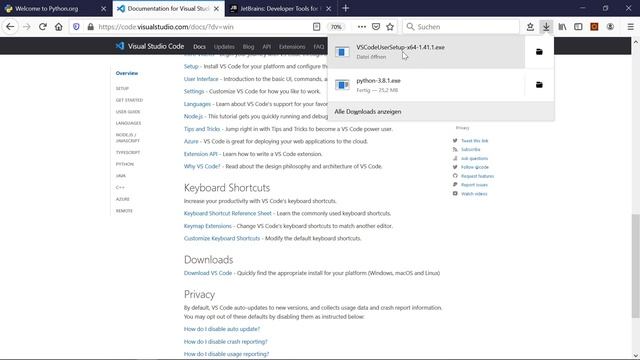The width and height of the screenshot is (640, 360).
Task: Click Tweet this link
Action: 474,141
